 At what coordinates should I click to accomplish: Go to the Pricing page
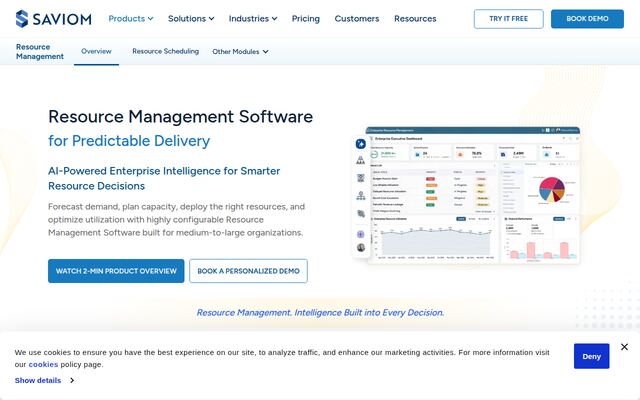pos(306,19)
